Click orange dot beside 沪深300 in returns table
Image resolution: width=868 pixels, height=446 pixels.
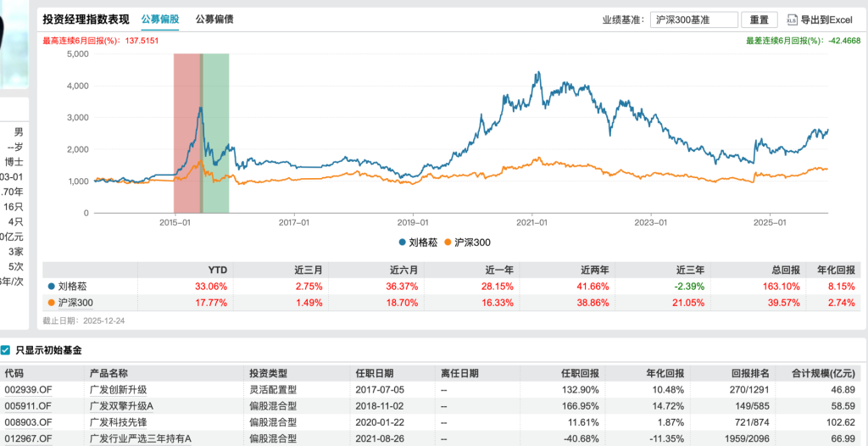point(51,303)
